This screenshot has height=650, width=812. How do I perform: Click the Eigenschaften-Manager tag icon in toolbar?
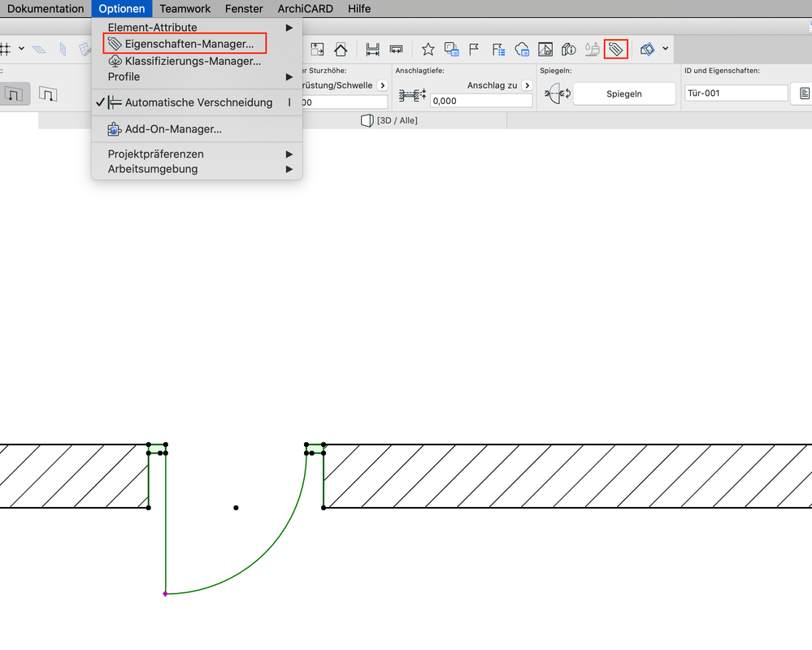pyautogui.click(x=615, y=50)
